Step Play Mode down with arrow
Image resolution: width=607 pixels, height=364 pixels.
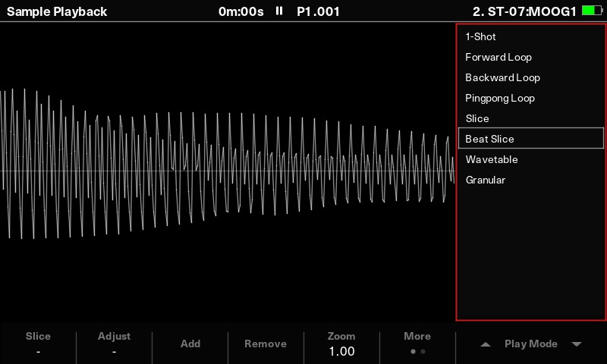[577, 344]
